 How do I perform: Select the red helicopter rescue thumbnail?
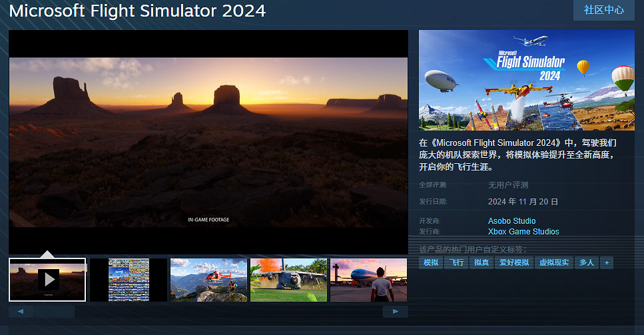(x=208, y=280)
